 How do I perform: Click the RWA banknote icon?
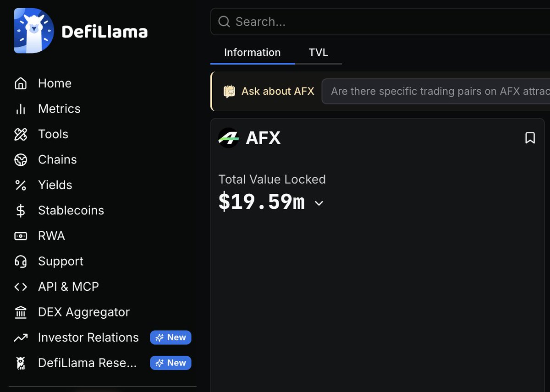click(21, 236)
